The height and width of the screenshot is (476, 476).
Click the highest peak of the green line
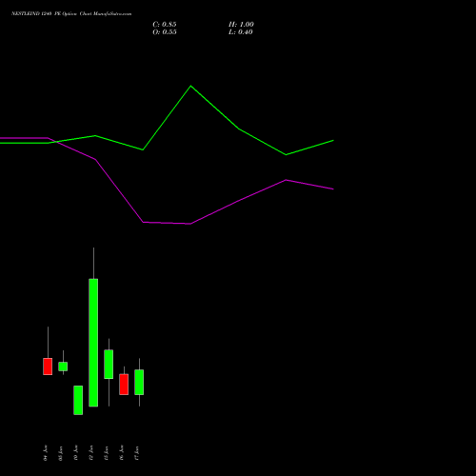[x=190, y=86]
